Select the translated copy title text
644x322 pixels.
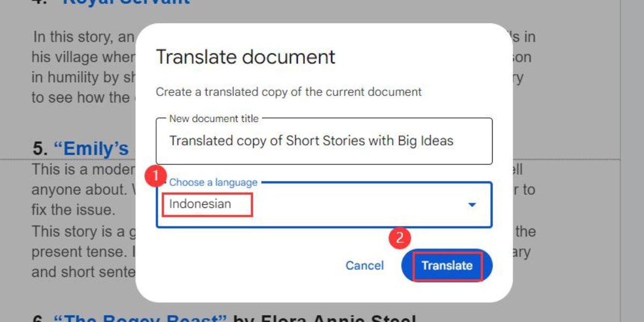pyautogui.click(x=311, y=141)
